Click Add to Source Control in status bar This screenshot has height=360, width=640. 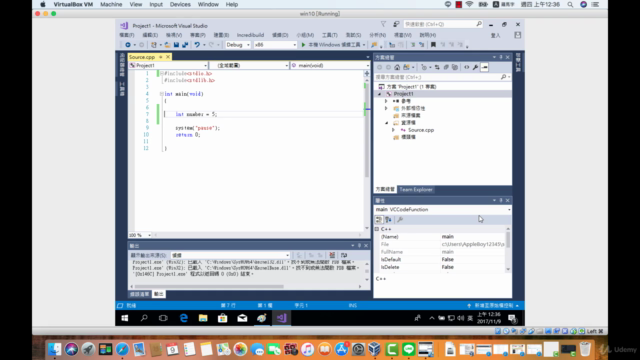coord(493,305)
